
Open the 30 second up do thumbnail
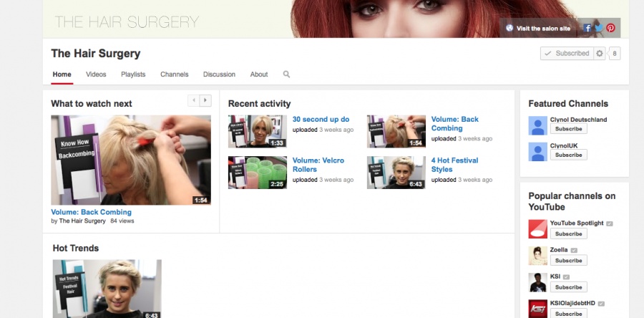click(258, 132)
